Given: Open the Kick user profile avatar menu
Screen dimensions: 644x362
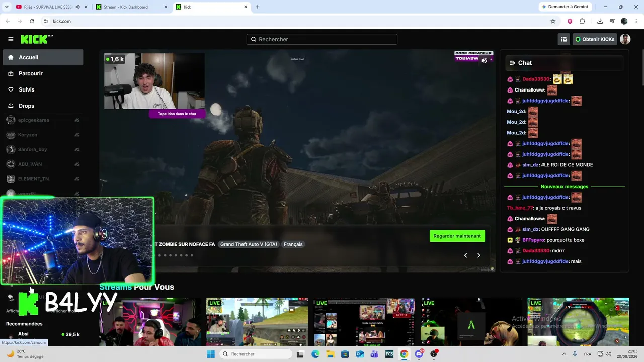Looking at the screenshot, I should coord(625,39).
